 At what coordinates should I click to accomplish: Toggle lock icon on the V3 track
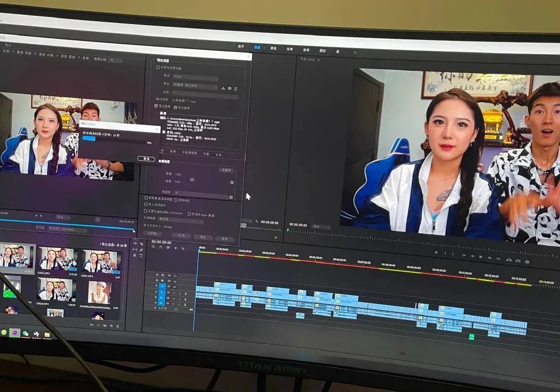(x=157, y=275)
